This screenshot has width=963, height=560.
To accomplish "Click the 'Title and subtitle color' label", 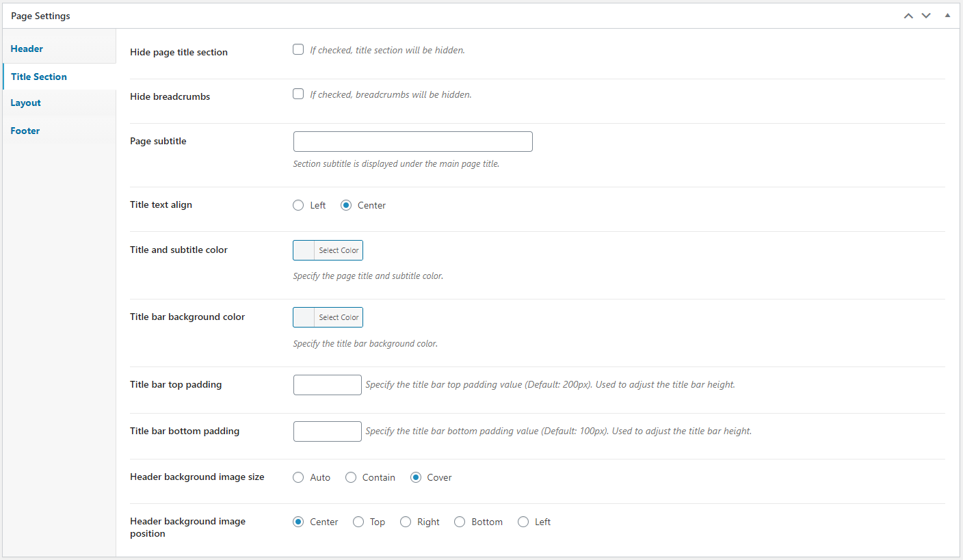I will coord(179,250).
